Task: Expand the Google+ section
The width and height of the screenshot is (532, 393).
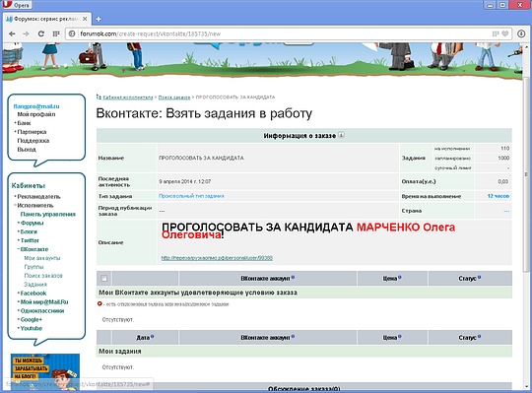Action: [31, 320]
